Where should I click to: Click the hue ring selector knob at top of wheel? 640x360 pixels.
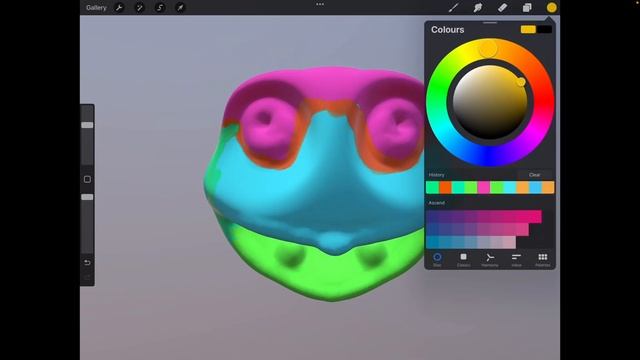488,49
